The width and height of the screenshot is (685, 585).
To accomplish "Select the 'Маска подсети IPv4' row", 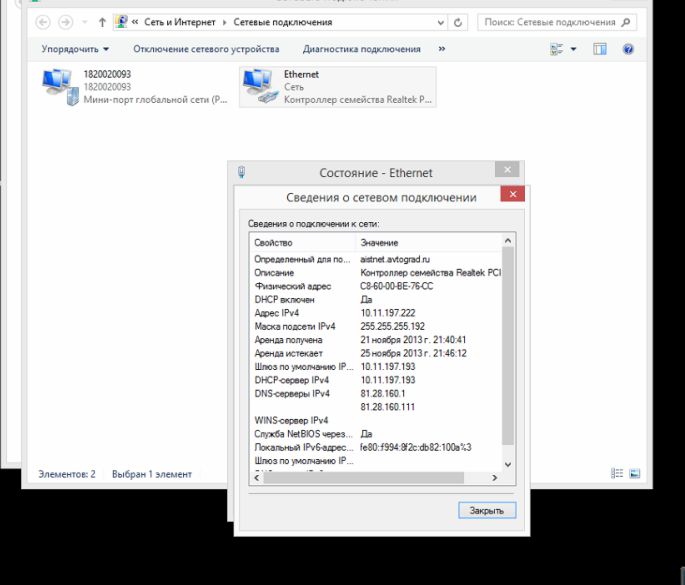I will [376, 326].
